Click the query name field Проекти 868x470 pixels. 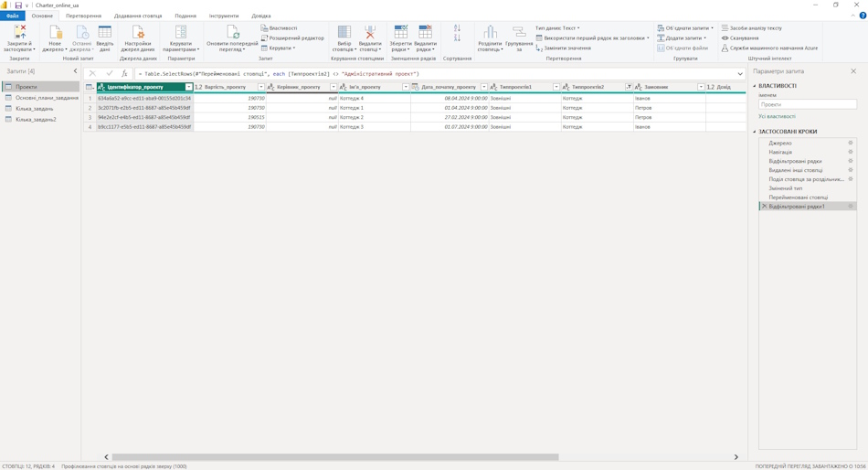(807, 104)
